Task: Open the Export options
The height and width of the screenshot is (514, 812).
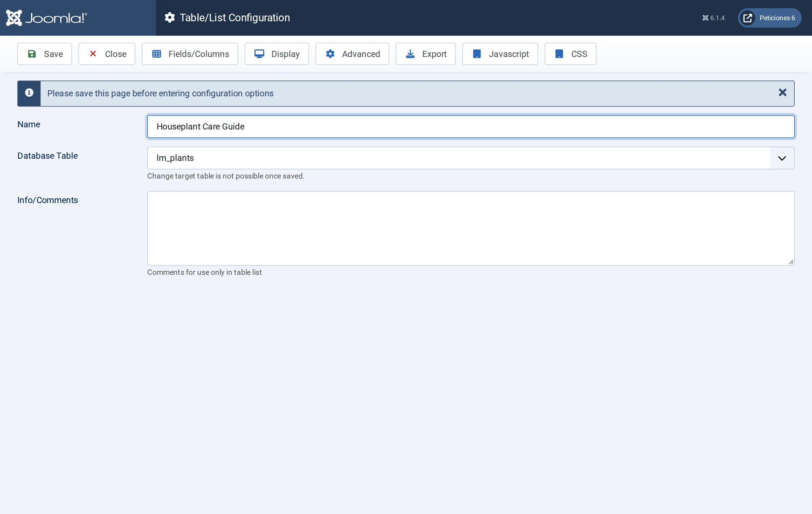Action: (x=426, y=54)
